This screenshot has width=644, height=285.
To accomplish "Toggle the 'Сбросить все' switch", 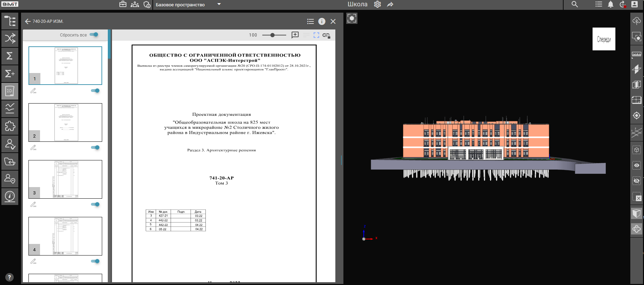I will tap(94, 35).
